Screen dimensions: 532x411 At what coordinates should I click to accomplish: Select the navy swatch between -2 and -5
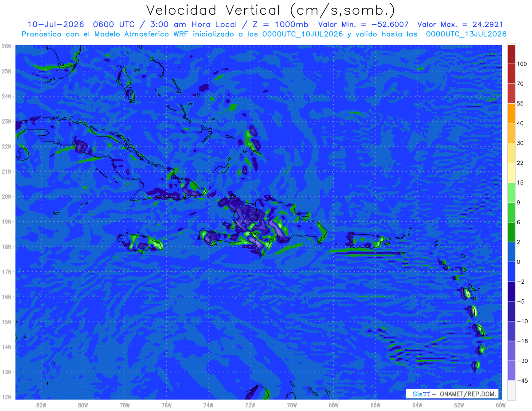point(511,291)
